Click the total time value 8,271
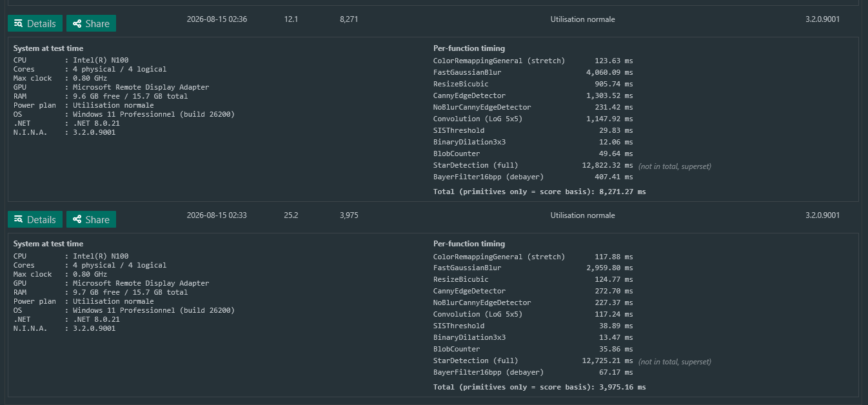The image size is (868, 405). (x=349, y=19)
